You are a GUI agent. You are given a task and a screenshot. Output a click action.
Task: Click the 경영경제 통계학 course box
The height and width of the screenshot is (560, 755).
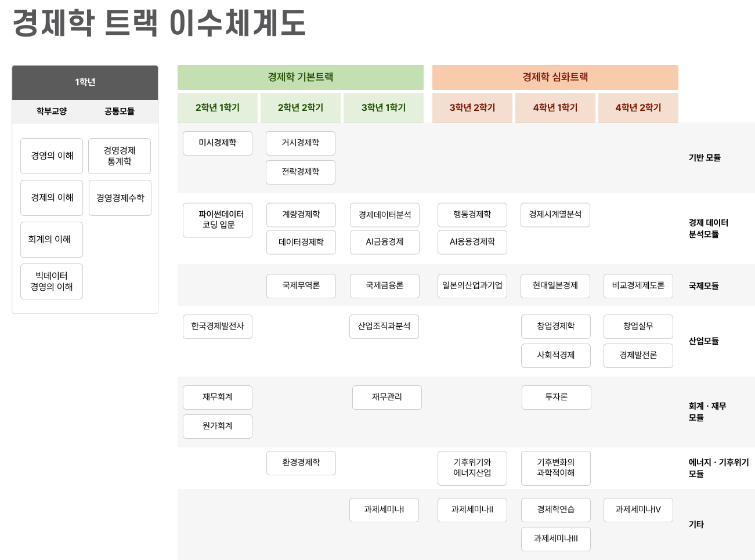(120, 156)
